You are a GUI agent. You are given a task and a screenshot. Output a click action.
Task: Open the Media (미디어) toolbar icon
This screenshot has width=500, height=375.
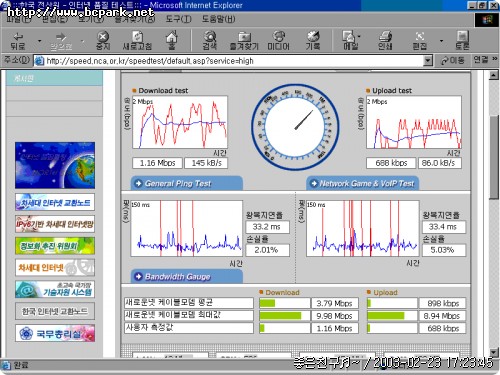(x=278, y=41)
